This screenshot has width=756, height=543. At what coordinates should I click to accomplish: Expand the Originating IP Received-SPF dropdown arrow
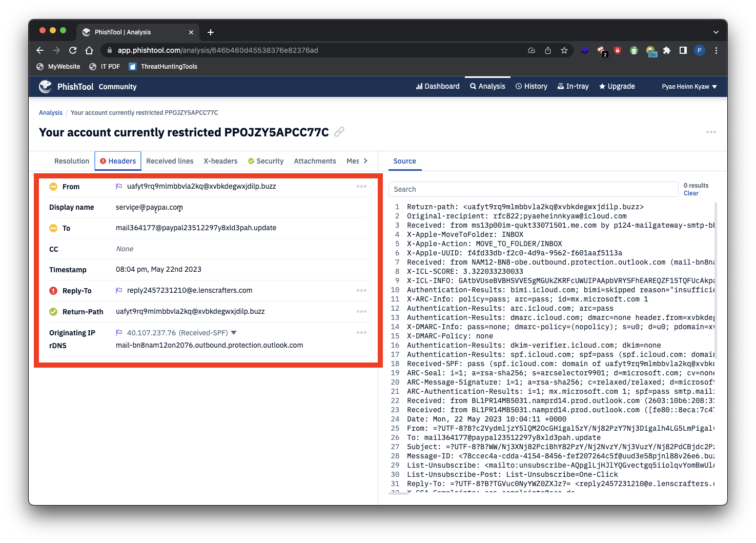[x=234, y=333]
